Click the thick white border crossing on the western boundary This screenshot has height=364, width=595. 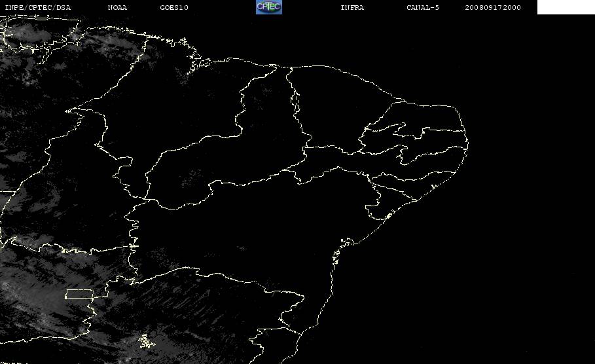tap(133, 246)
